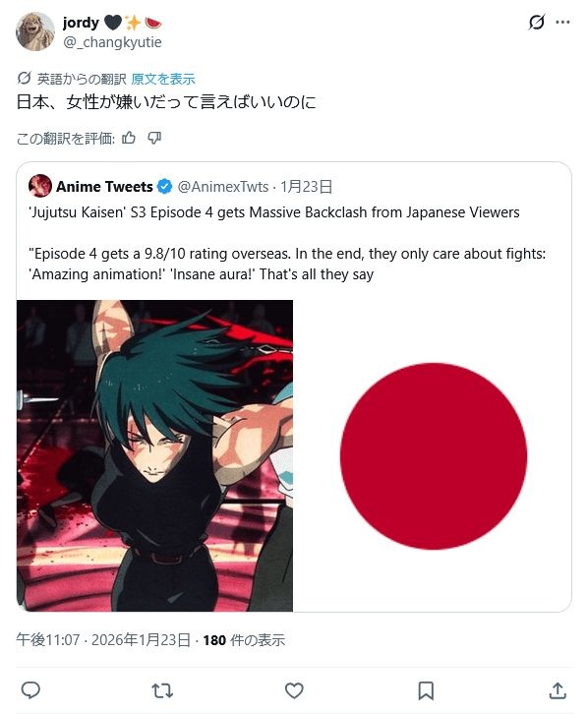Show original text via 原文を表示 link

(x=163, y=79)
